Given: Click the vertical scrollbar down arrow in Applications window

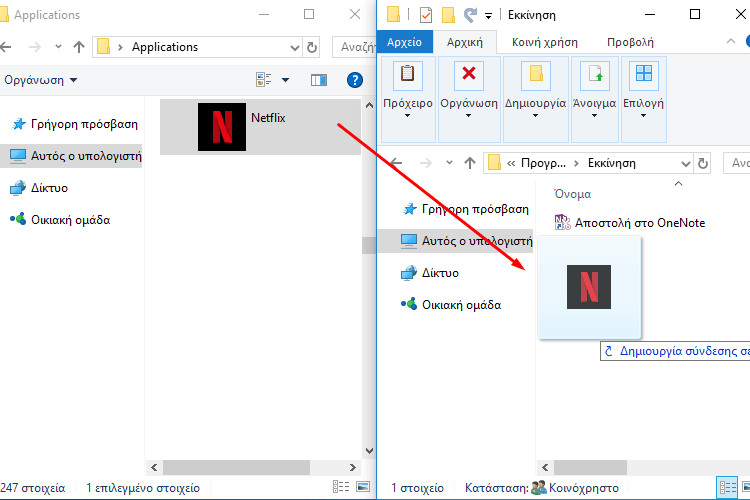Looking at the screenshot, I should pos(369,451).
